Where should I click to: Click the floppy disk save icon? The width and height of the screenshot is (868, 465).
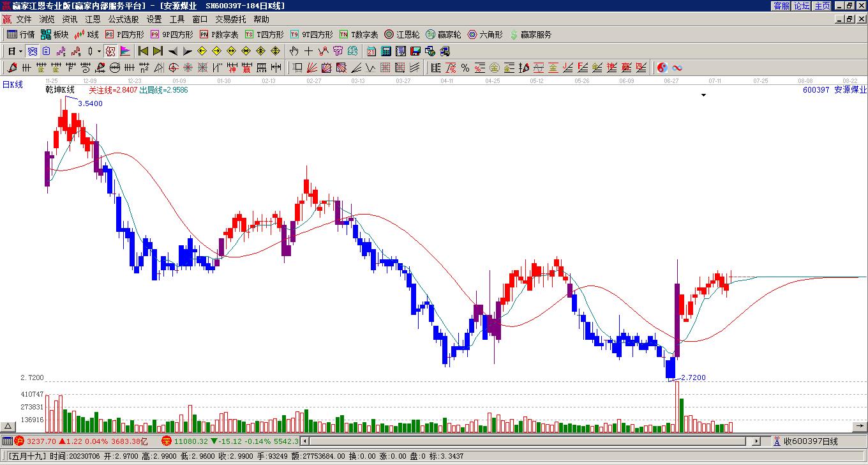tap(415, 51)
